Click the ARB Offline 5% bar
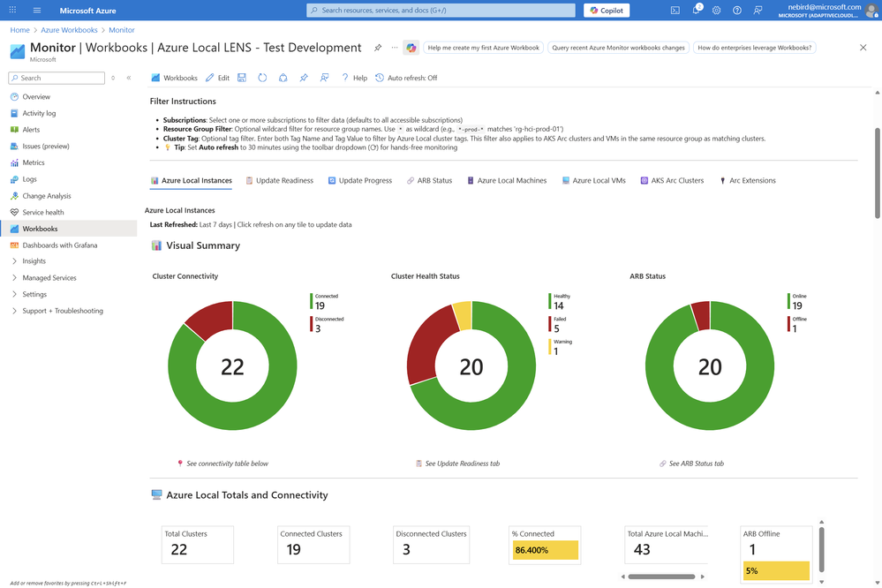Screen dimensions: 882x588 point(776,570)
